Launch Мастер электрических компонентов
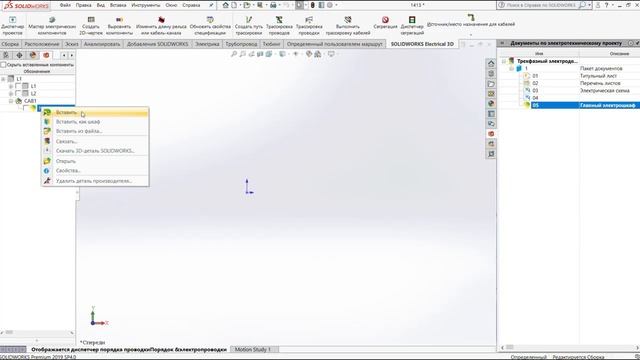The height and width of the screenshot is (360, 640). coord(52,25)
